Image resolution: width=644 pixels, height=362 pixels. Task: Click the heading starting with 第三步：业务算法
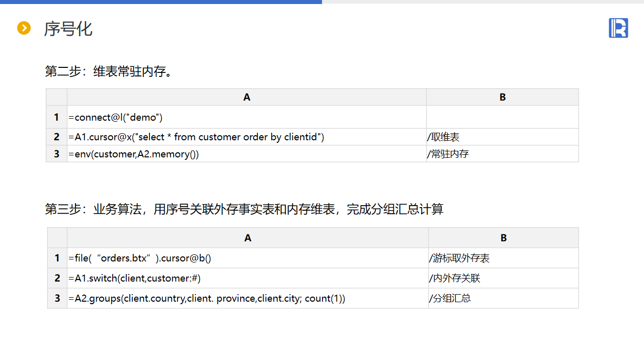click(245, 209)
